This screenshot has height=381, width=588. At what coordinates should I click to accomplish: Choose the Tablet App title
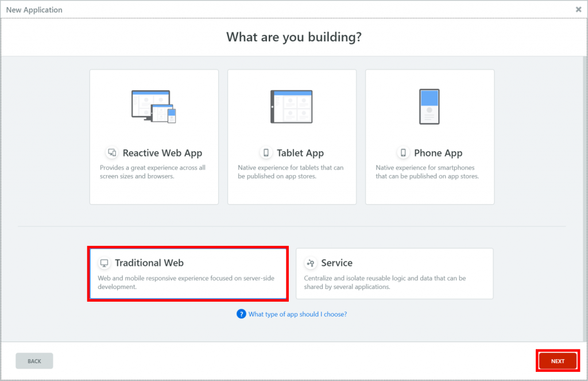click(300, 153)
